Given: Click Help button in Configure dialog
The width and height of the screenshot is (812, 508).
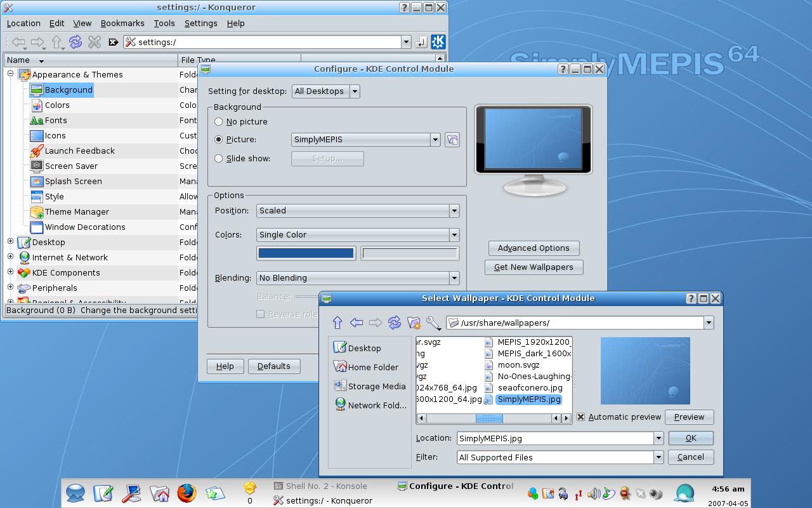Looking at the screenshot, I should 225,366.
